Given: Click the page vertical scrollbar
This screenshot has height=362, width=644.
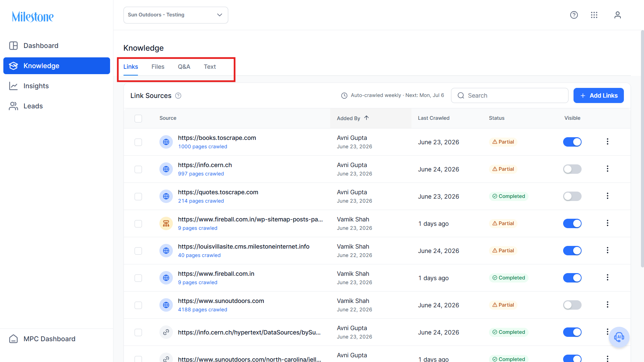Looking at the screenshot, I should coord(642,149).
